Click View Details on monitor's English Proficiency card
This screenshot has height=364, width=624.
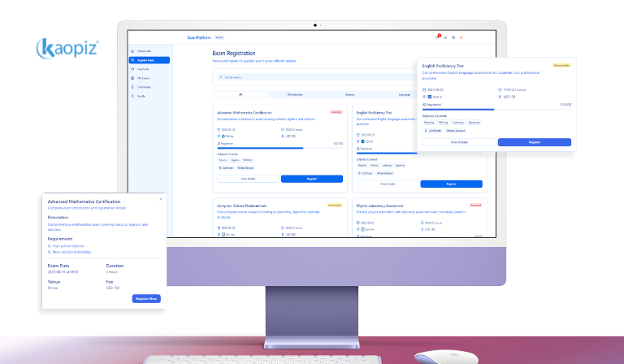(388, 184)
